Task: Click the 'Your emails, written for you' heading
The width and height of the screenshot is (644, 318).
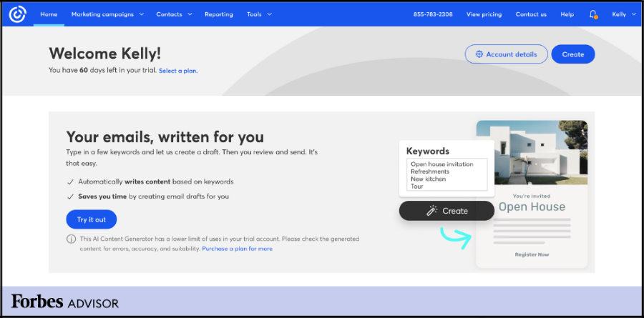Action: [x=165, y=136]
